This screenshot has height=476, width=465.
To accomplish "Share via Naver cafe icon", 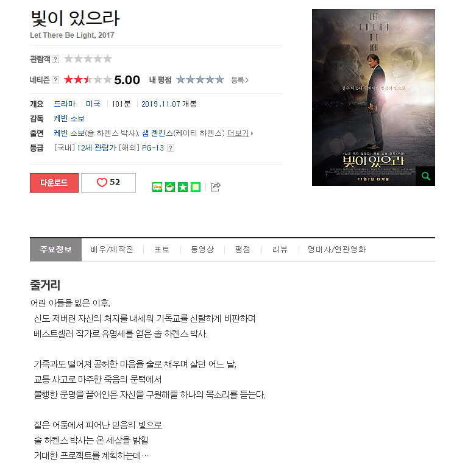I will pyautogui.click(x=170, y=187).
